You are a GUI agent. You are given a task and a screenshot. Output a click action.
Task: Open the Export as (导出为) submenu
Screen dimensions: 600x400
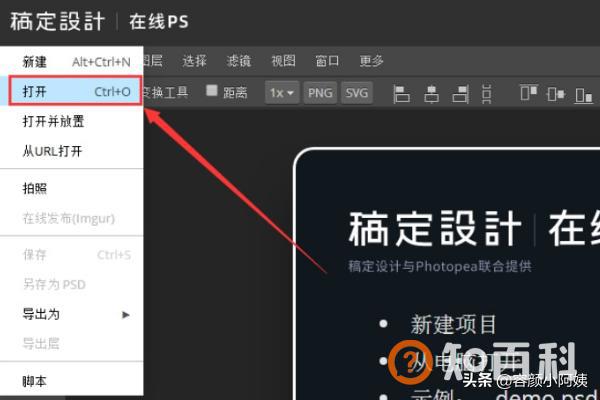point(71,314)
